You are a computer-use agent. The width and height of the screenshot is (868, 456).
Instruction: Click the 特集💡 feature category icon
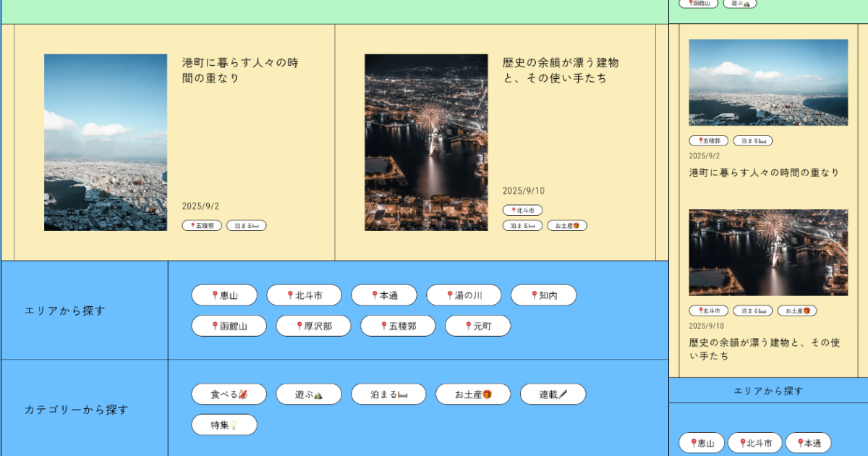(224, 425)
